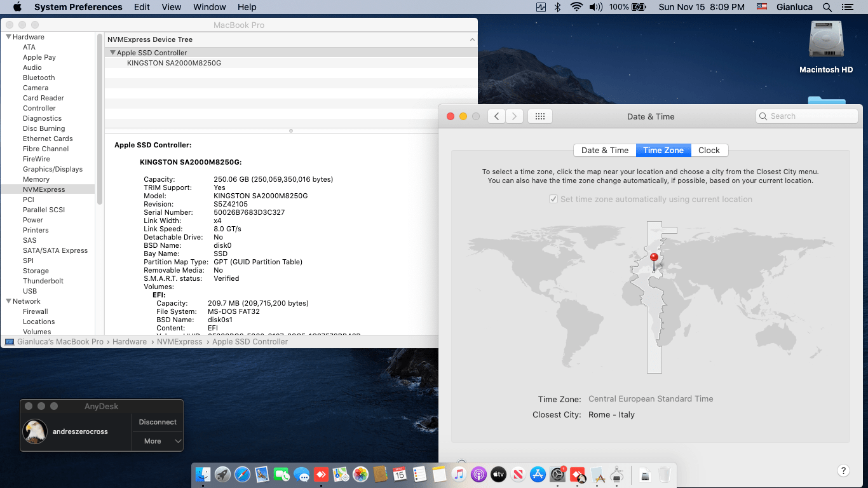
Task: Launch Launchpad rocket icon in dock
Action: 222,474
